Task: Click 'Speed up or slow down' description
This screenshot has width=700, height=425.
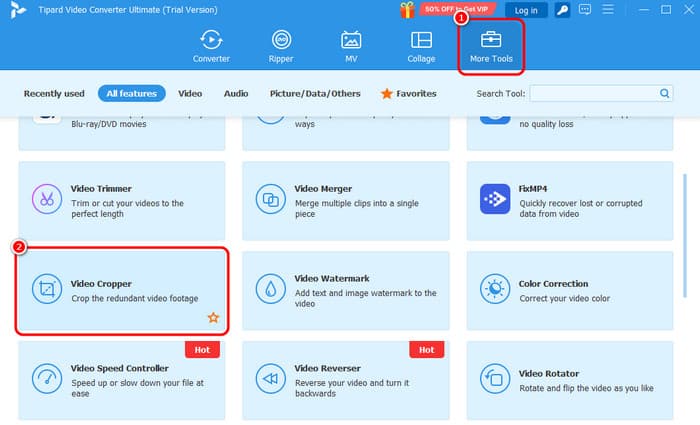Action: click(137, 388)
